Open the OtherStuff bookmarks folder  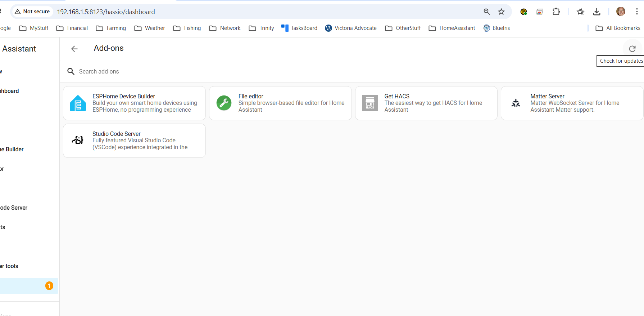(403, 28)
